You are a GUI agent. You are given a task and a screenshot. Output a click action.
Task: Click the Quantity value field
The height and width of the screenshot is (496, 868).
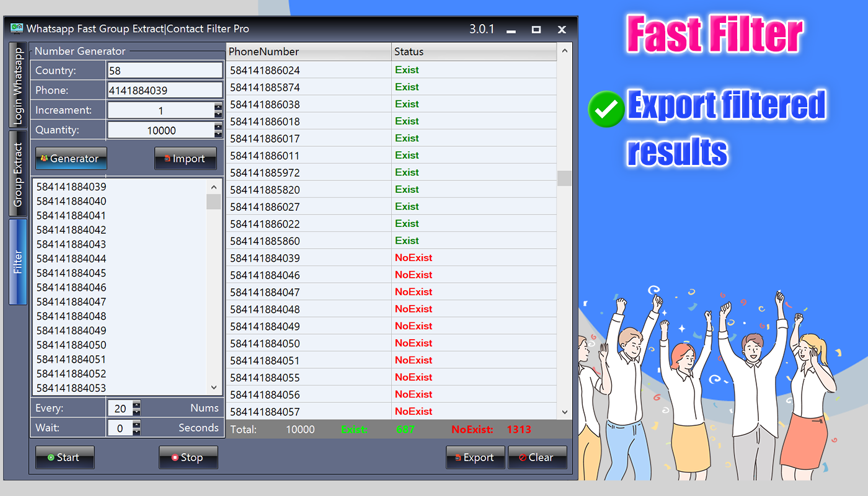pyautogui.click(x=161, y=130)
